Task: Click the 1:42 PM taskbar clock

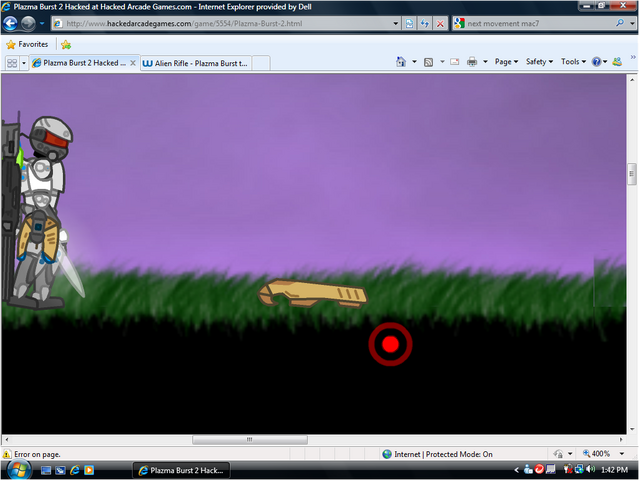Action: (x=615, y=470)
